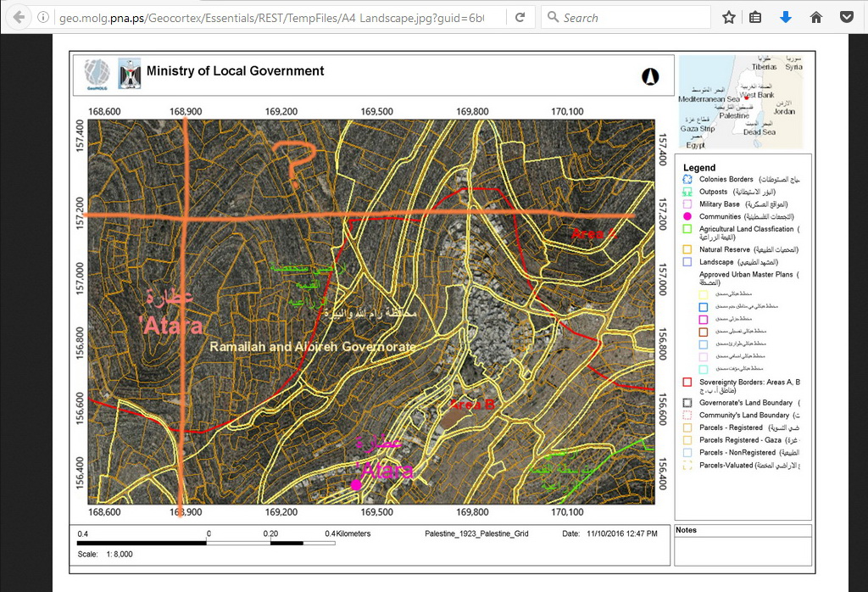Click the Palestine_1923_Palestine_Grid label
The height and width of the screenshot is (592, 868).
coord(476,533)
